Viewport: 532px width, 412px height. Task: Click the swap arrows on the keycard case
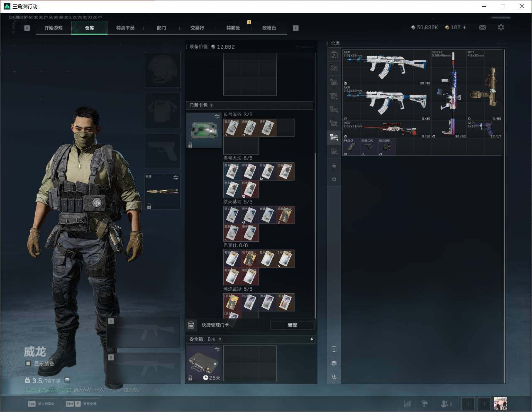[217, 116]
